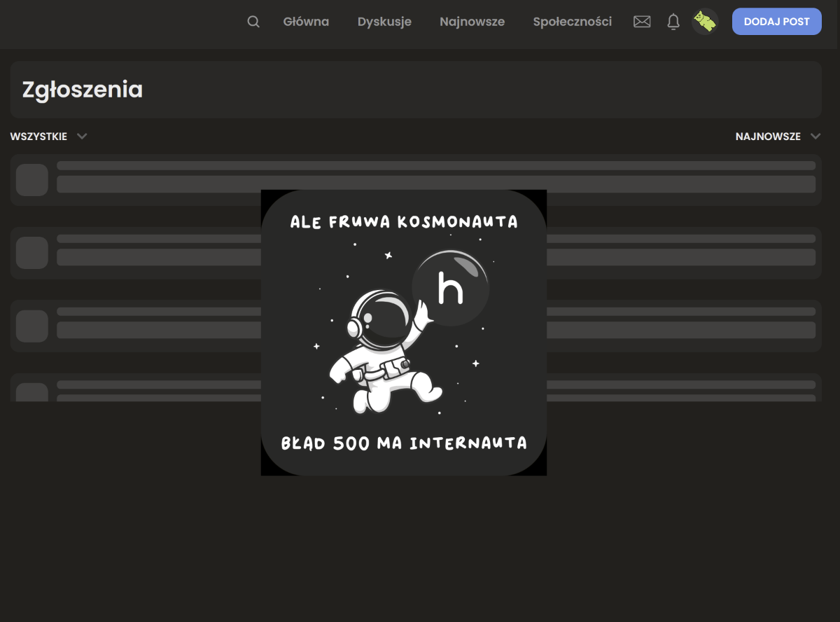The width and height of the screenshot is (840, 622).
Task: Open the user avatar profile menu
Action: point(705,22)
